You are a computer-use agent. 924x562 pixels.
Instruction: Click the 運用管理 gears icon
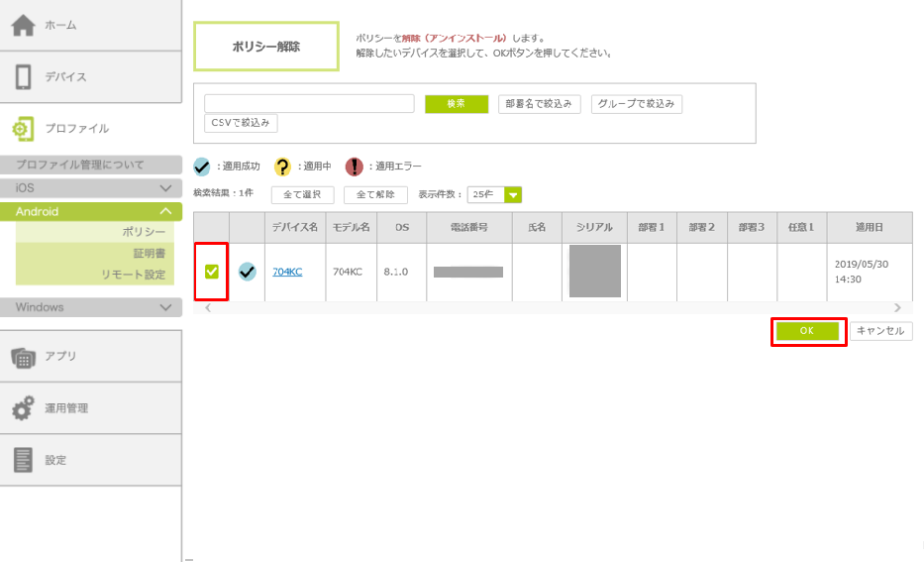[x=23, y=408]
